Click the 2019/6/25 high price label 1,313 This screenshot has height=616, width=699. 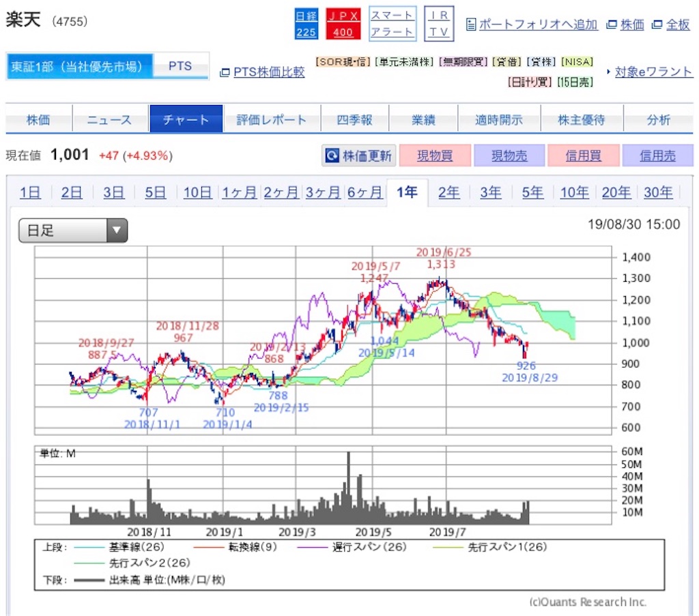coord(441,265)
